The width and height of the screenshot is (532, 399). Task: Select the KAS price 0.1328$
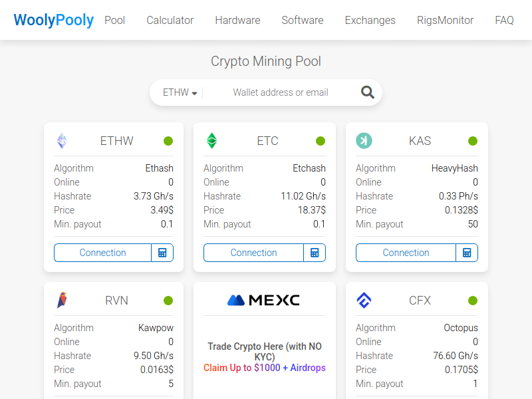462,210
